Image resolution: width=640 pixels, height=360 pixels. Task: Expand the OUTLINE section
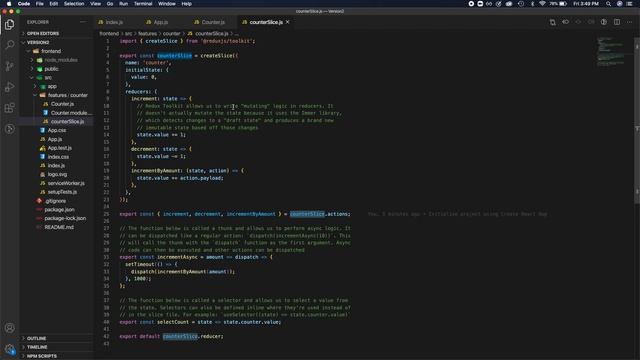(56, 338)
